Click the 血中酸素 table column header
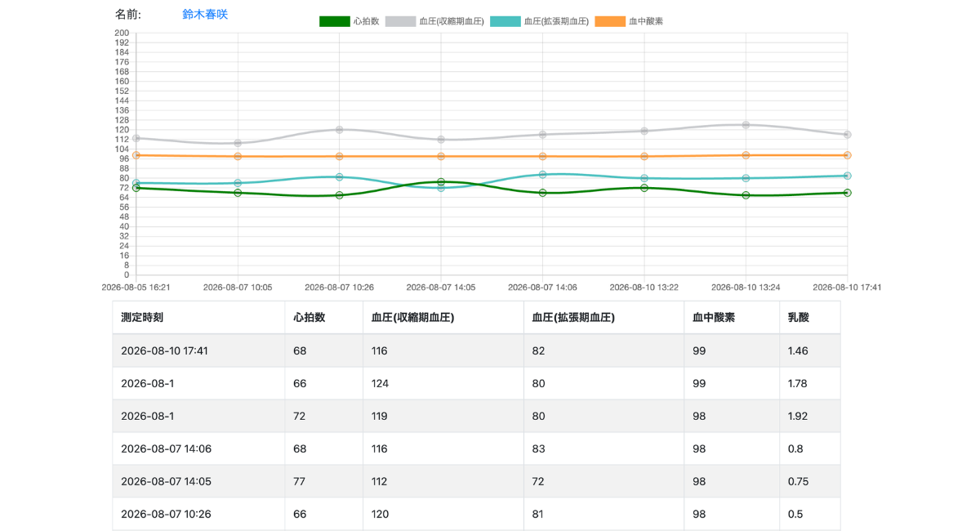 tap(731, 317)
